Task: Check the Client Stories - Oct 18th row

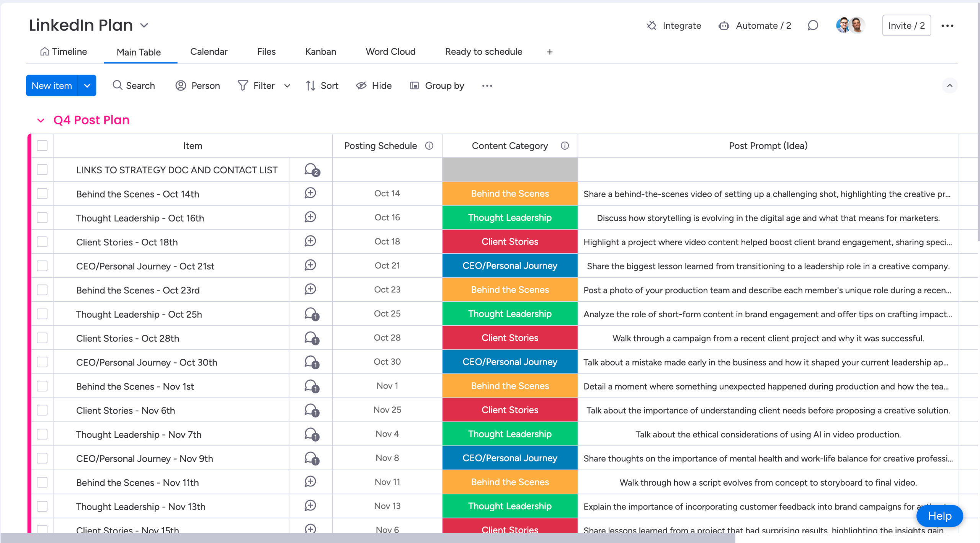Action: [42, 242]
